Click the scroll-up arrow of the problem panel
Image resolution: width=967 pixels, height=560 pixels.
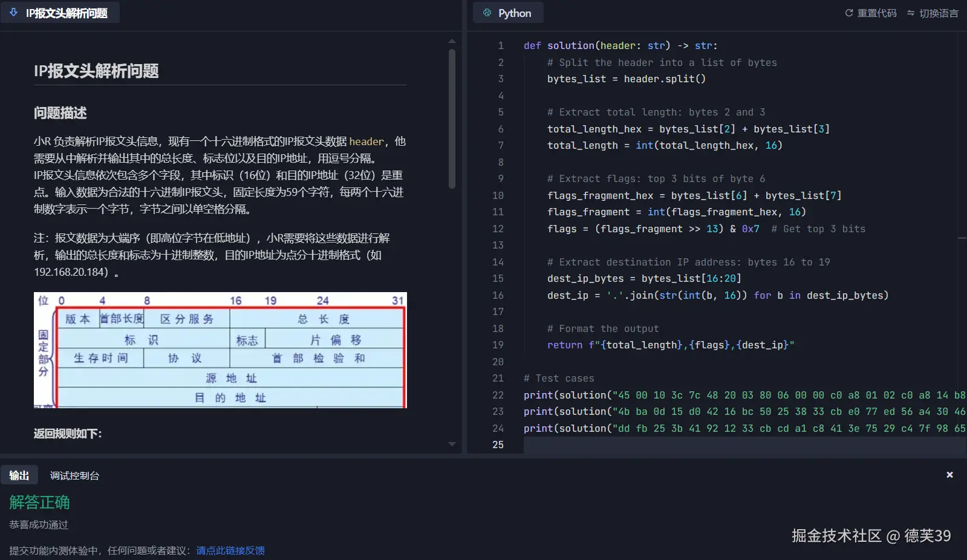(x=452, y=41)
